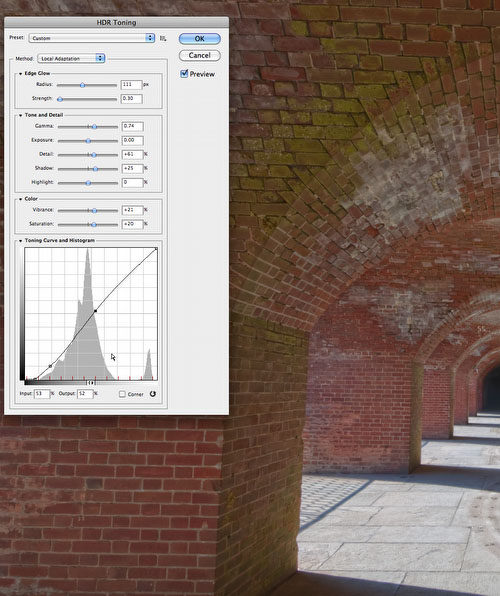Reset the toning curve with the reset icon
Screen dimensions: 500x596
pos(153,394)
